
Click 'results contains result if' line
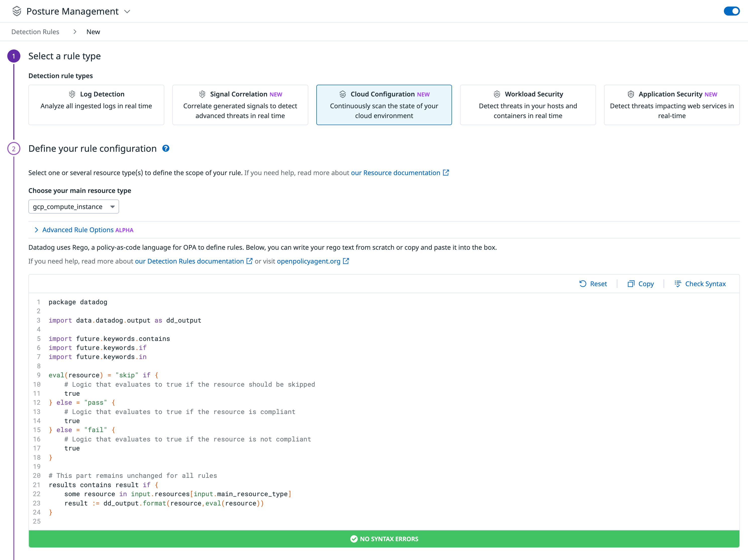(104, 485)
